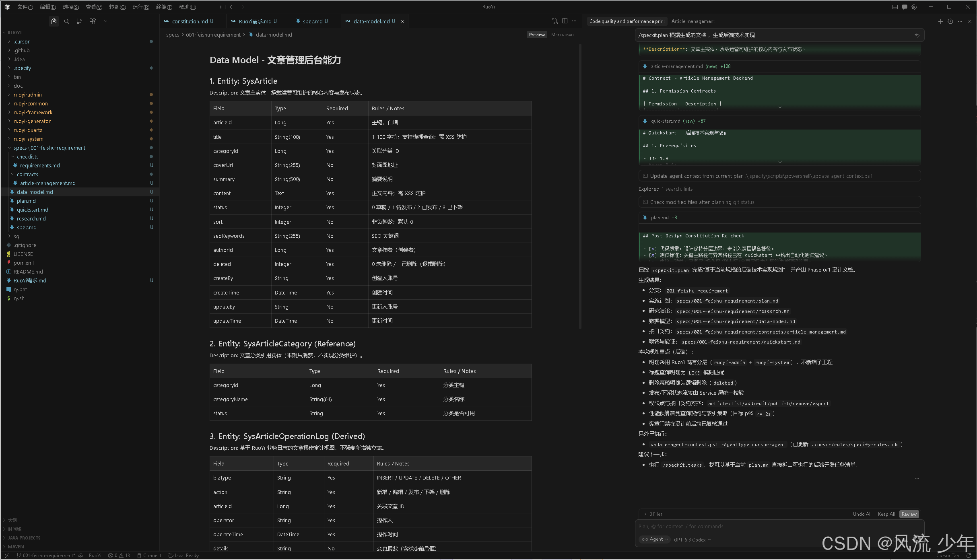The height and width of the screenshot is (560, 977).
Task: Click the Keep All button
Action: [x=886, y=514]
